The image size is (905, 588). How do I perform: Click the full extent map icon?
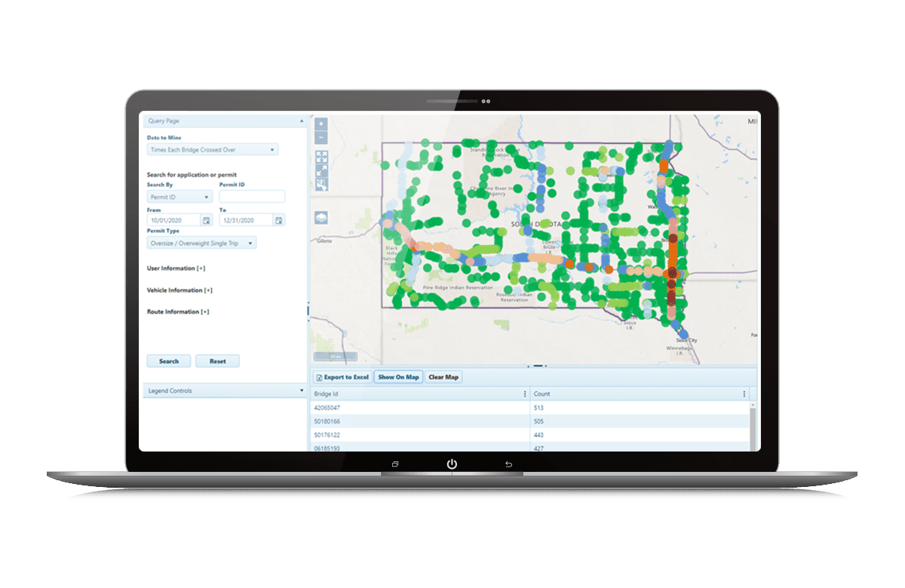coord(322,157)
